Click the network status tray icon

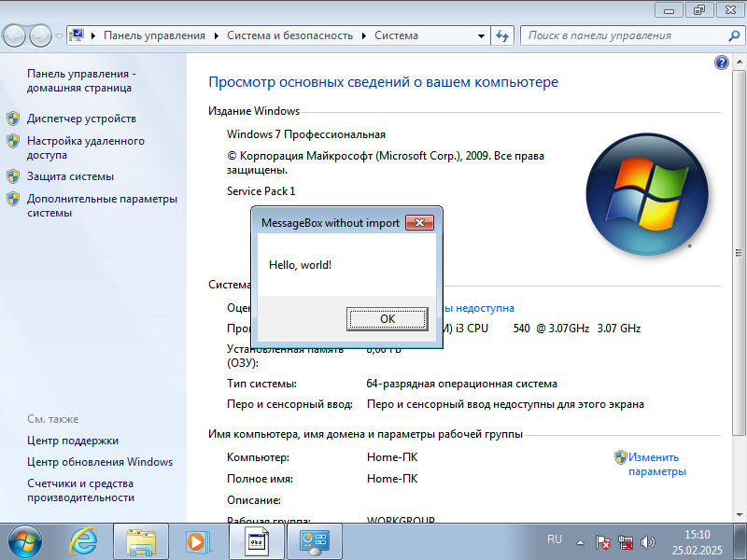[627, 541]
